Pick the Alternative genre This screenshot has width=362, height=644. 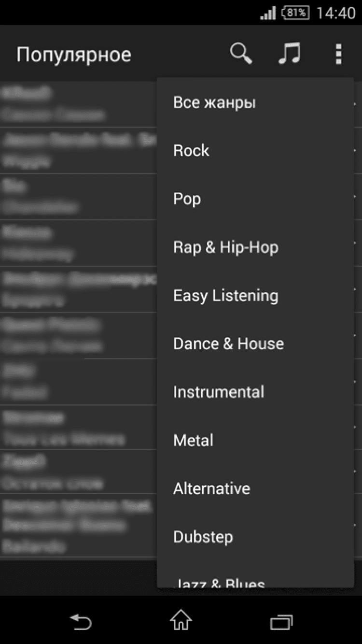pos(212,488)
